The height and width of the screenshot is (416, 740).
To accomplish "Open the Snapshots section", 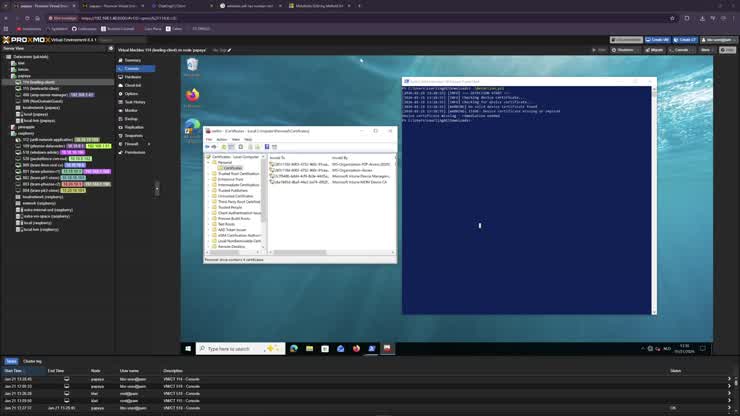I will (x=133, y=136).
